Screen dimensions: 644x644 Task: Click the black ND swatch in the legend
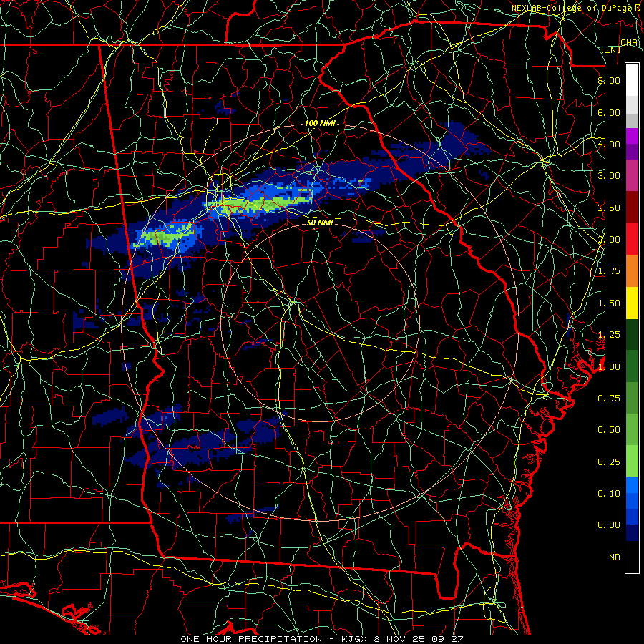coord(632,557)
